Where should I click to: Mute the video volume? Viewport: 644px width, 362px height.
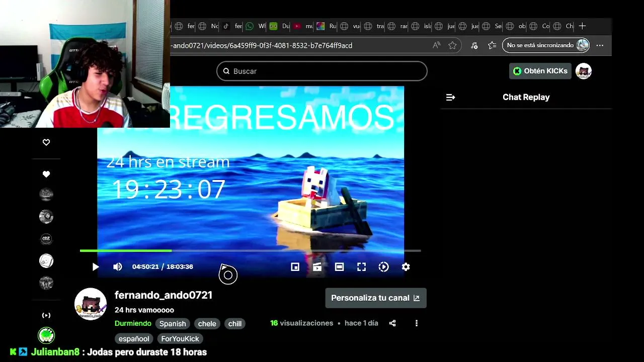118,267
